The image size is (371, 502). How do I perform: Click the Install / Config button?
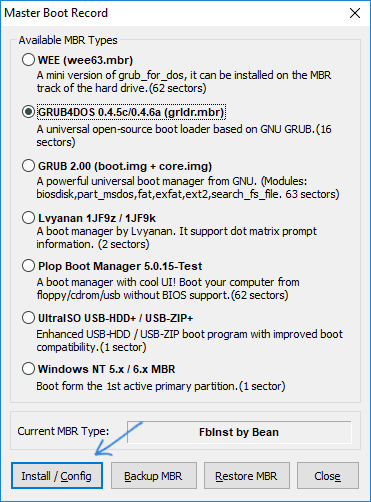click(x=57, y=476)
